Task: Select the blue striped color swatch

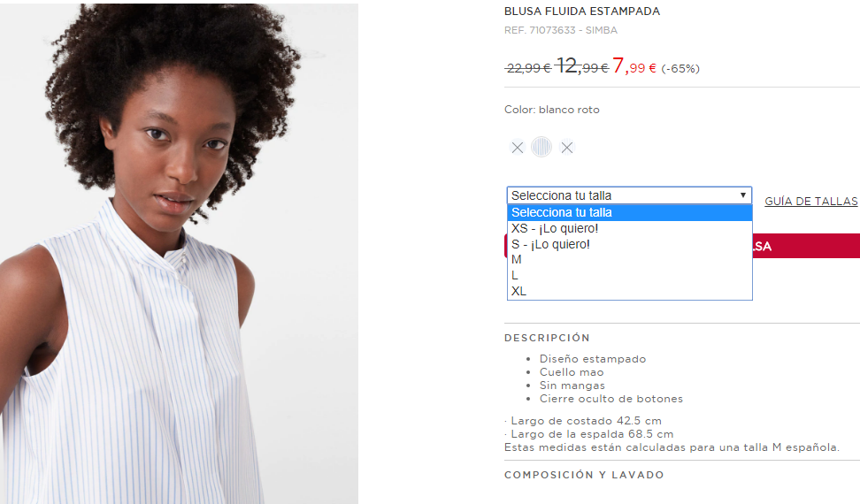Action: point(541,147)
